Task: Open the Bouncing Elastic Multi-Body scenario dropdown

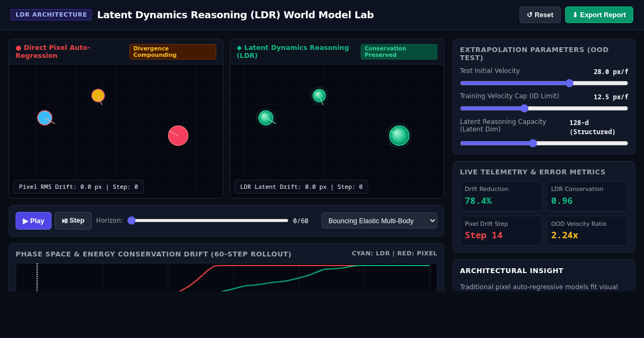Action: (379, 221)
